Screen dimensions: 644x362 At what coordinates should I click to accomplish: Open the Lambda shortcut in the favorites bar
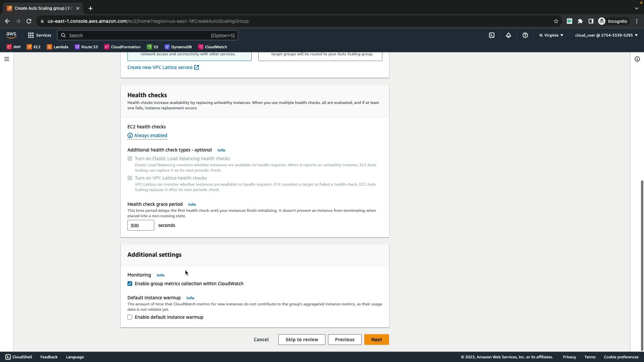pos(57,47)
